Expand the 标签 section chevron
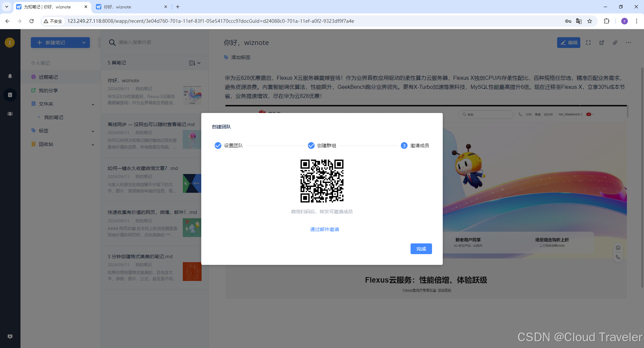 tap(93, 131)
